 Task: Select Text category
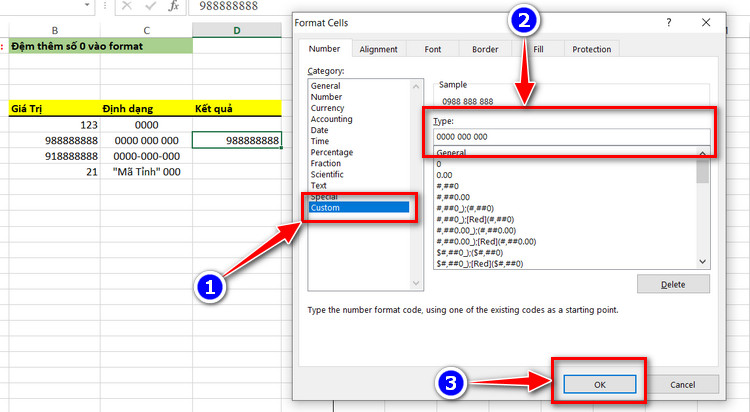point(319,185)
